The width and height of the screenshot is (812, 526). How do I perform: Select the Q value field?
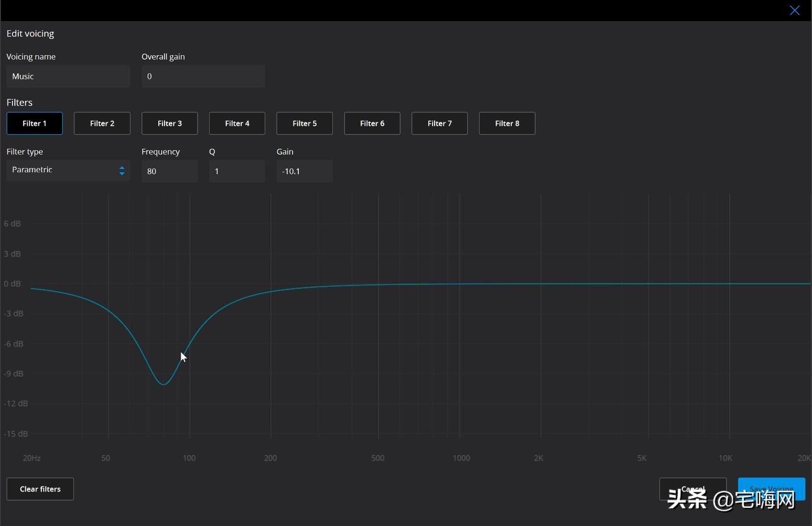pos(237,171)
